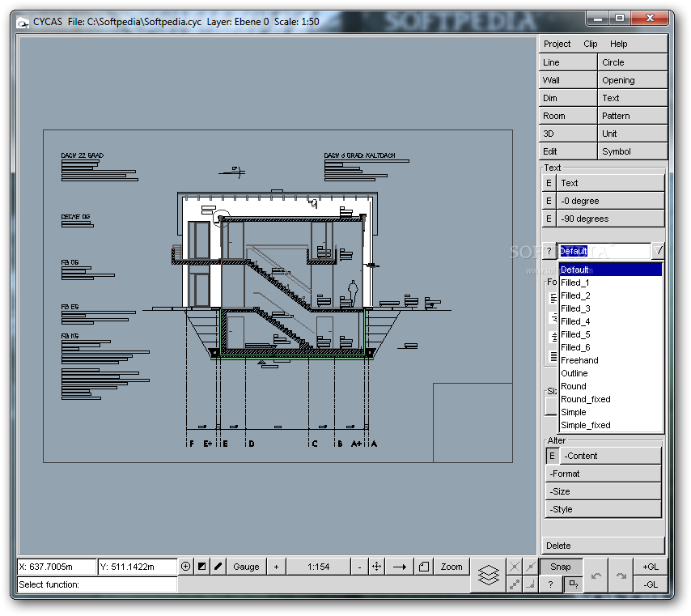691x616 pixels.
Task: Click the four-way pan arrows icon
Action: click(377, 567)
